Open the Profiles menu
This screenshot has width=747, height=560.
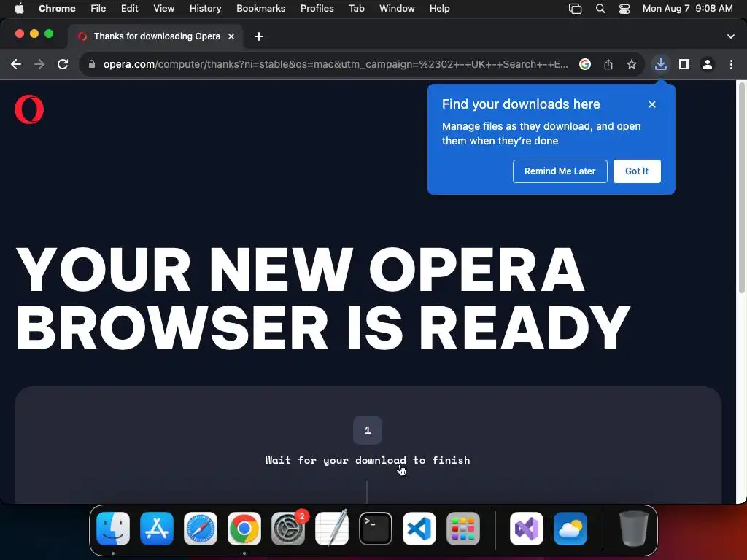pos(317,9)
